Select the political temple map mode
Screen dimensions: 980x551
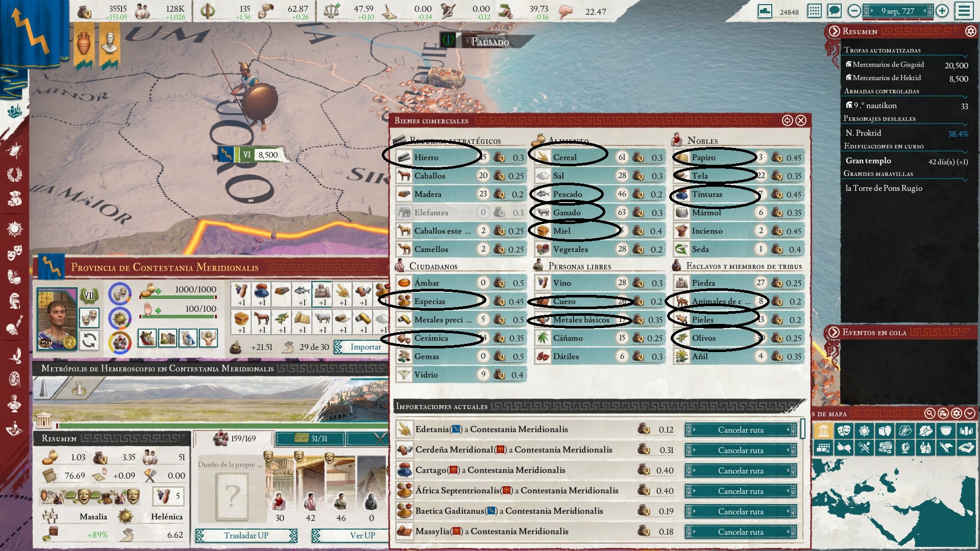coord(823,431)
